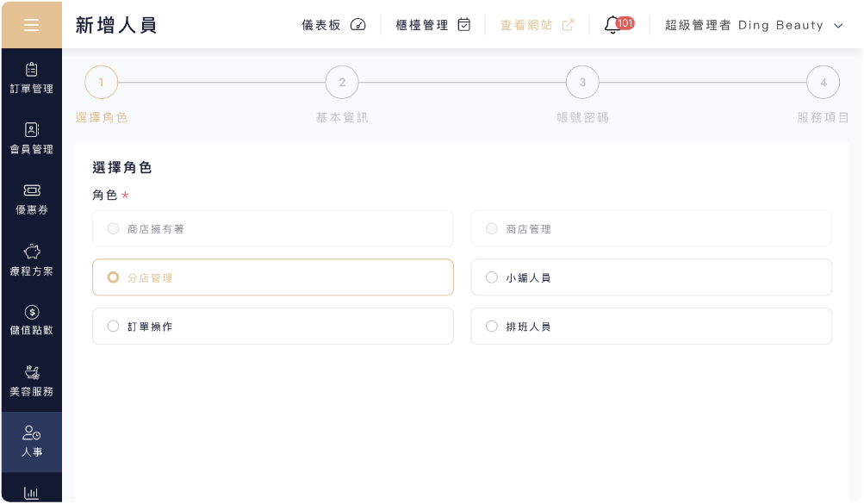Click the 新增人員 page title
The height and width of the screenshot is (504, 864).
[x=116, y=25]
